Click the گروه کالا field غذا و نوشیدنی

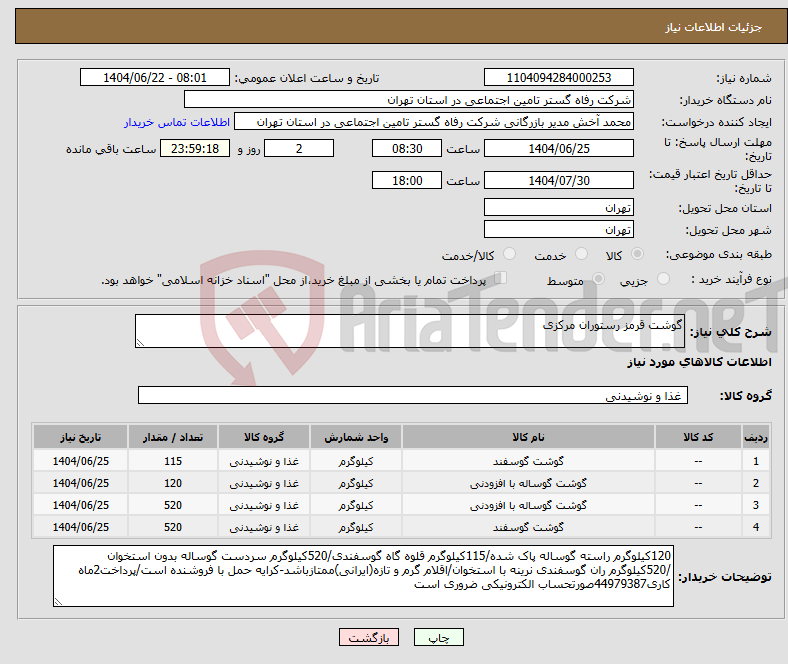click(x=413, y=395)
